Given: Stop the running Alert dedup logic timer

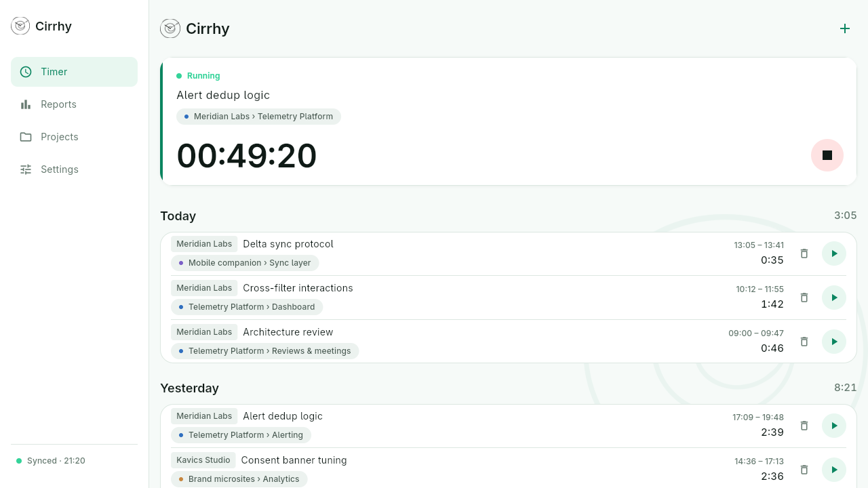Looking at the screenshot, I should (827, 155).
